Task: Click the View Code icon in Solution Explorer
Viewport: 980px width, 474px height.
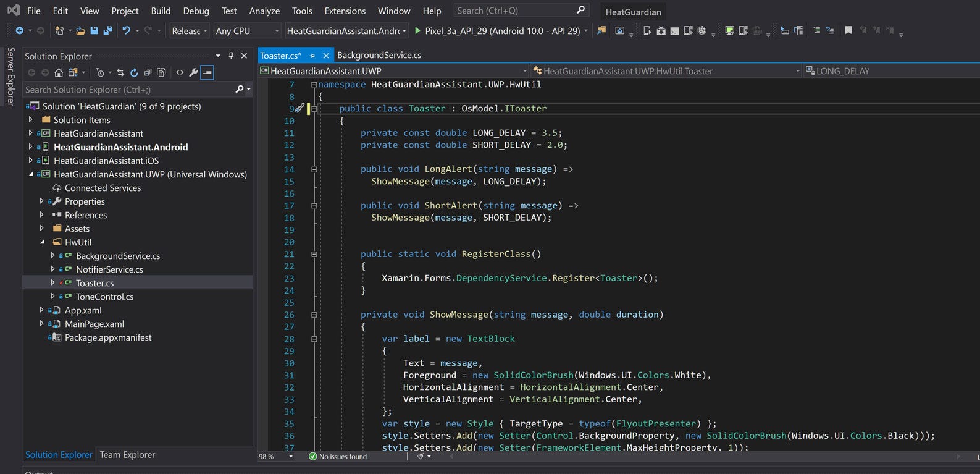Action: point(180,72)
